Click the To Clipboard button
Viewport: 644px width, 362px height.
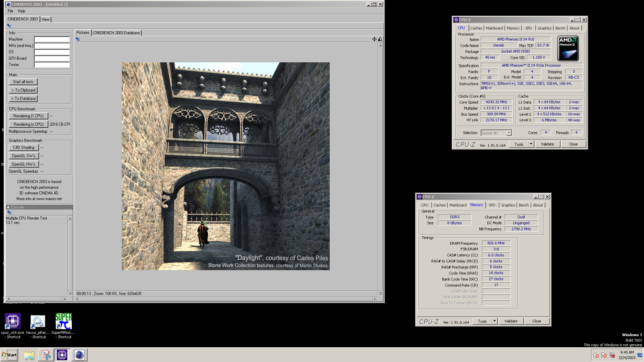coord(23,90)
